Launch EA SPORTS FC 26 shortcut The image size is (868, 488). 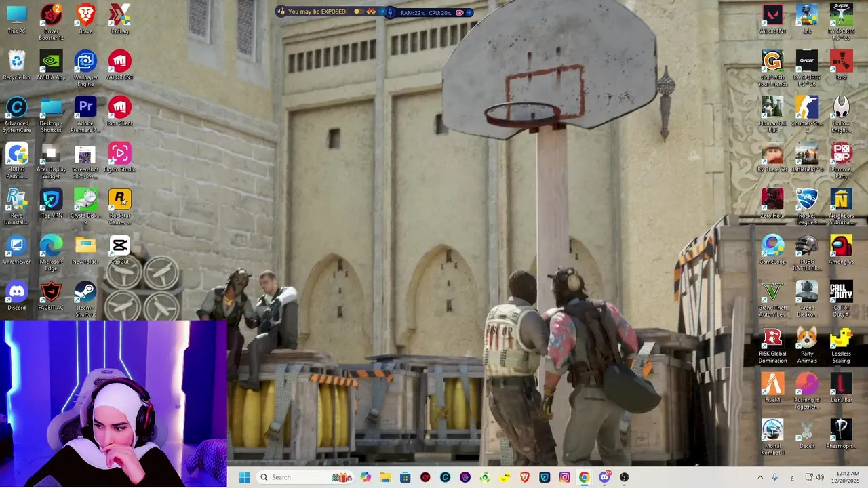(807, 68)
